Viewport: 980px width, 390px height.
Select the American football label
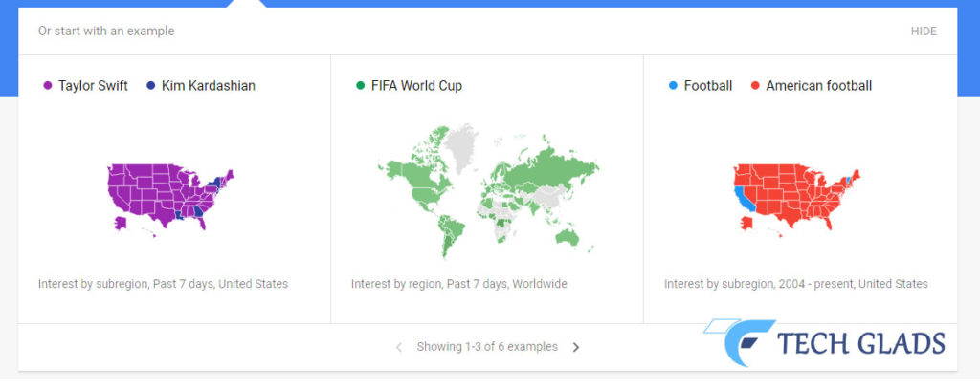(819, 86)
